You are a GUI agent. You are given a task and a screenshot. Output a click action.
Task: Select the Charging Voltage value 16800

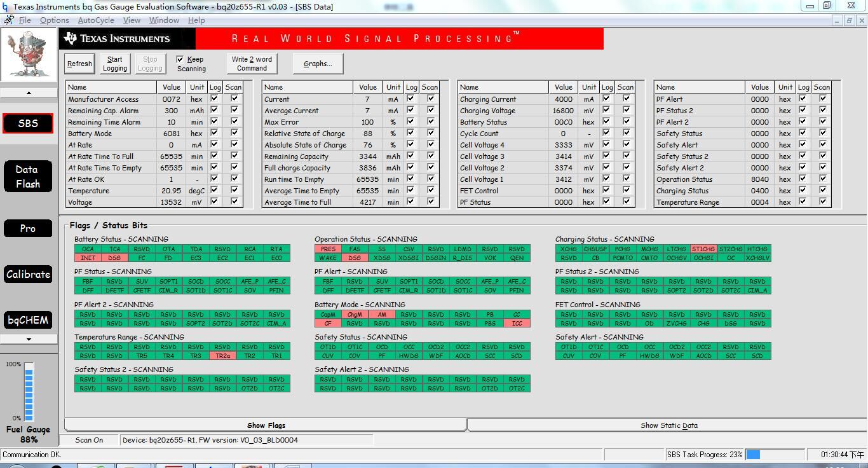(563, 111)
